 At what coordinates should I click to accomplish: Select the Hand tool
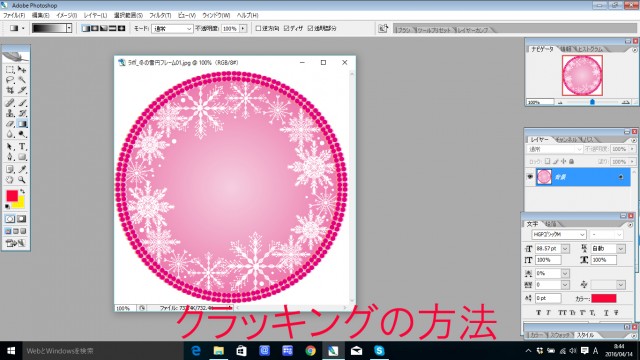[10, 180]
